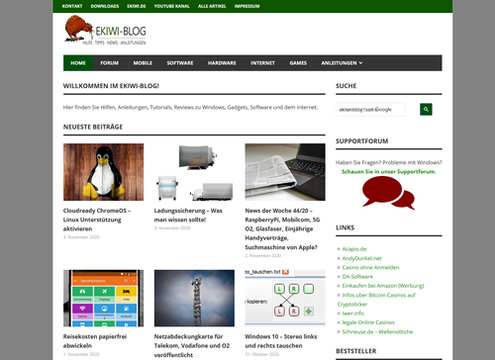Open the cell tower thumbnail
Image resolution: width=495 pixels, height=360 pixels.
click(194, 298)
